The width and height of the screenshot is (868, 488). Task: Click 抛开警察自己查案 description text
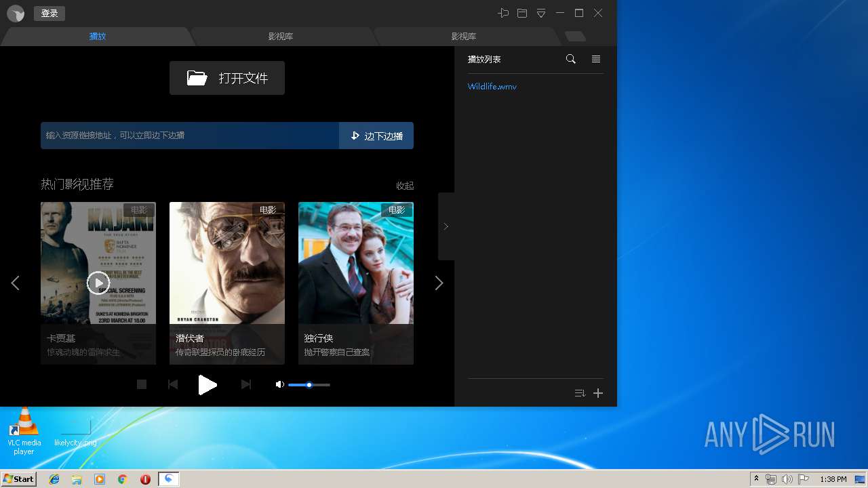(337, 352)
